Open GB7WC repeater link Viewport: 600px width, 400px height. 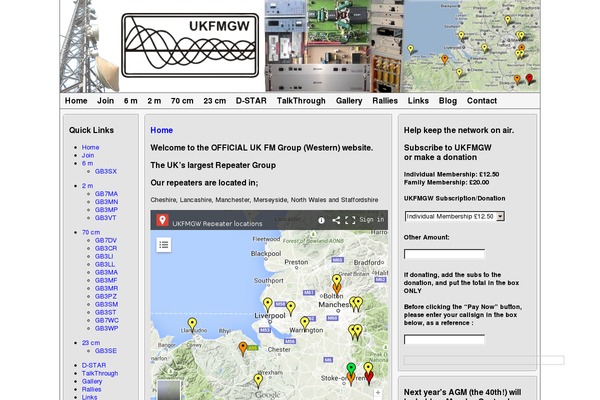107,321
